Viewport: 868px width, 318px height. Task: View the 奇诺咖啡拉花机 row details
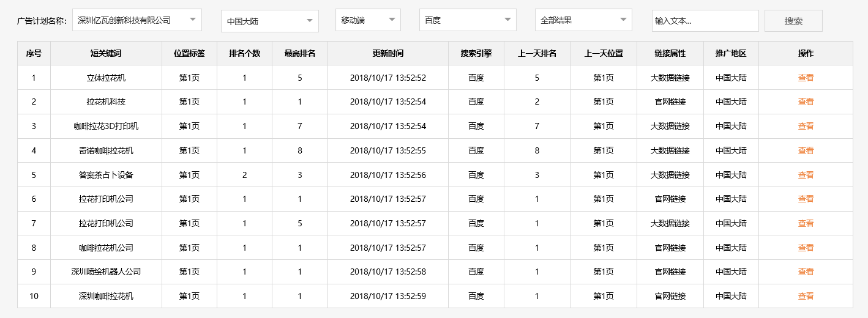(806, 150)
